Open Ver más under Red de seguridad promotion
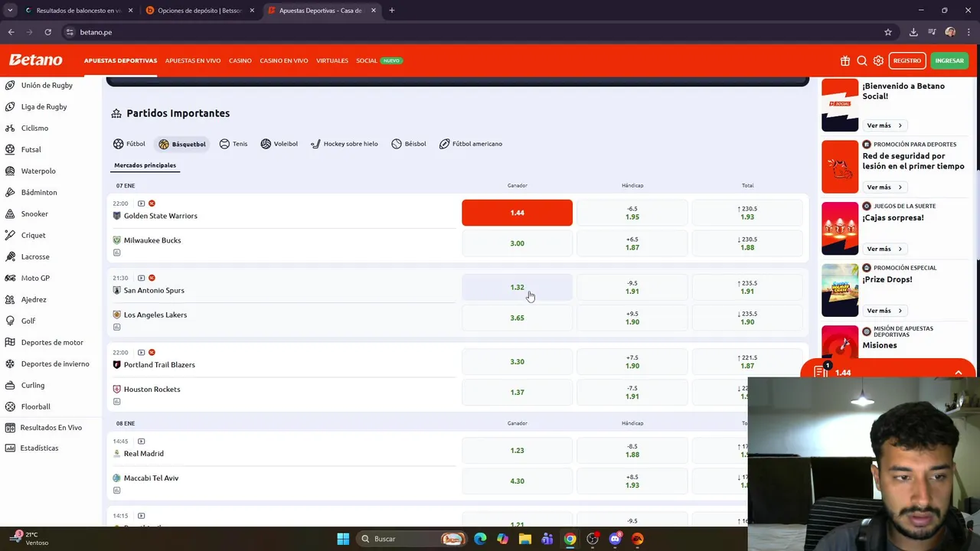The height and width of the screenshot is (551, 980). pos(884,187)
